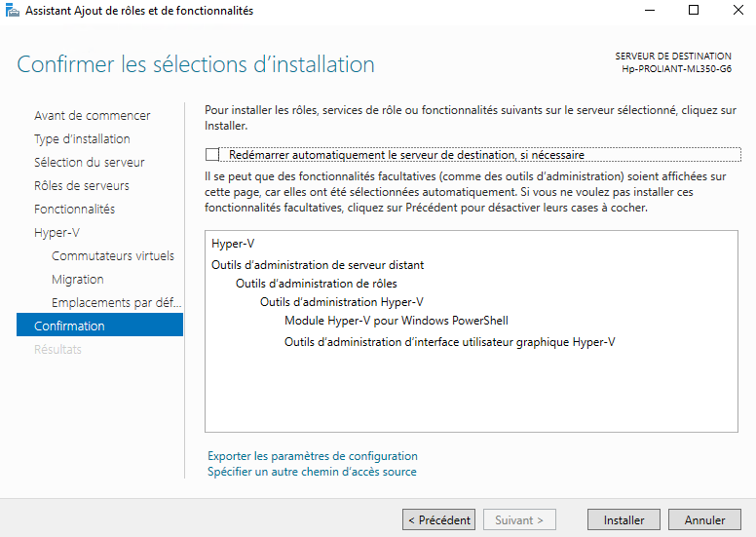The width and height of the screenshot is (756, 537).
Task: Click the wizard icon in title bar
Action: pos(12,11)
